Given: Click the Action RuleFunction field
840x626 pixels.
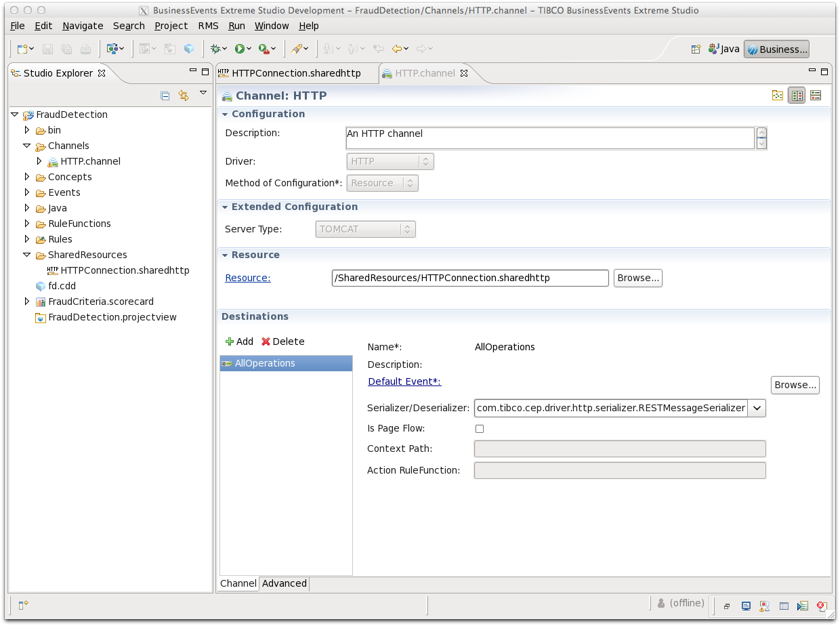Looking at the screenshot, I should click(x=620, y=470).
